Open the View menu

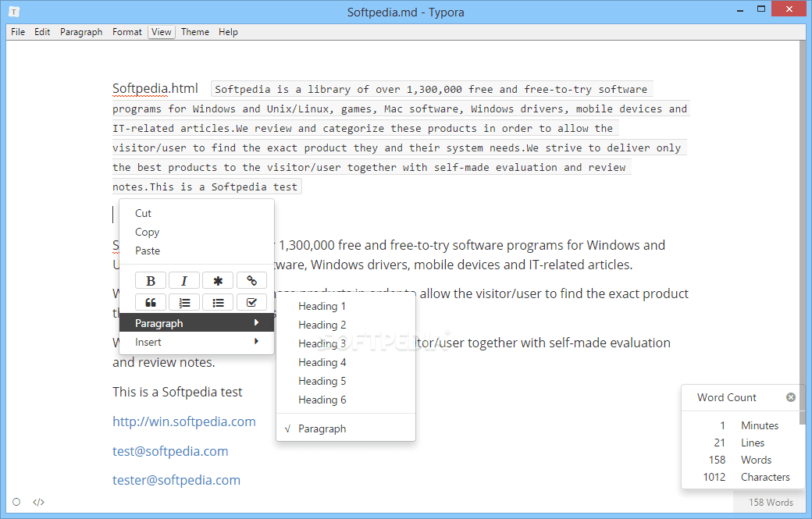(x=162, y=32)
